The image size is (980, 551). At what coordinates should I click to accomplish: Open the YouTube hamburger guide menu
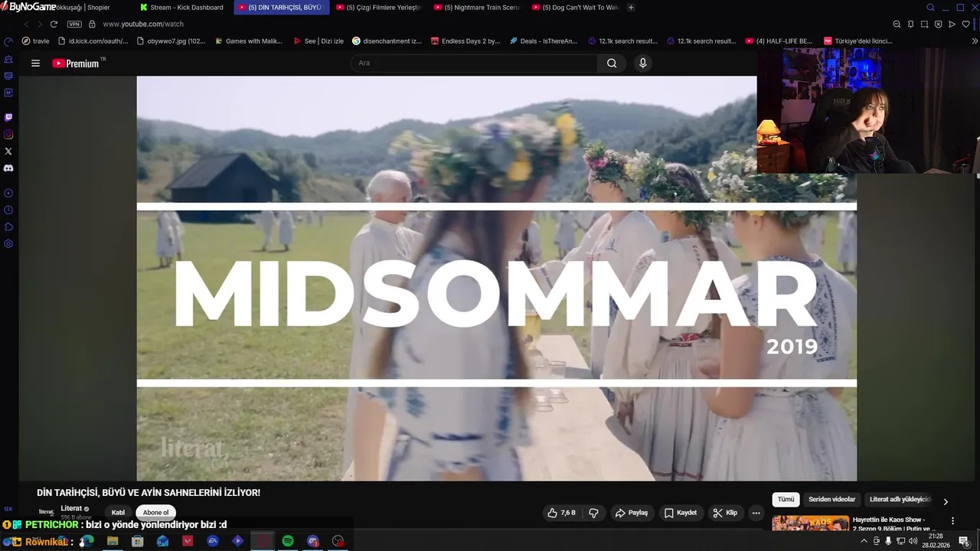(35, 64)
